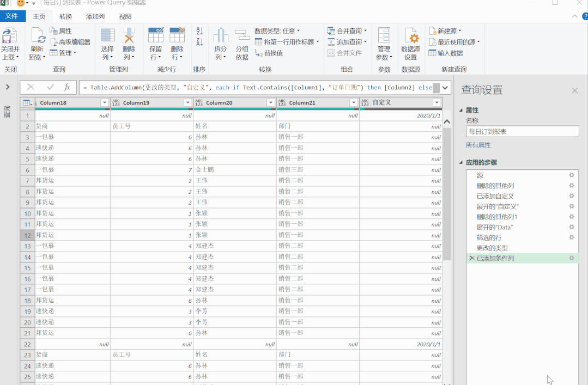588x385 pixels.
Task: Sort descending with the Z-A icon
Action: (199, 42)
